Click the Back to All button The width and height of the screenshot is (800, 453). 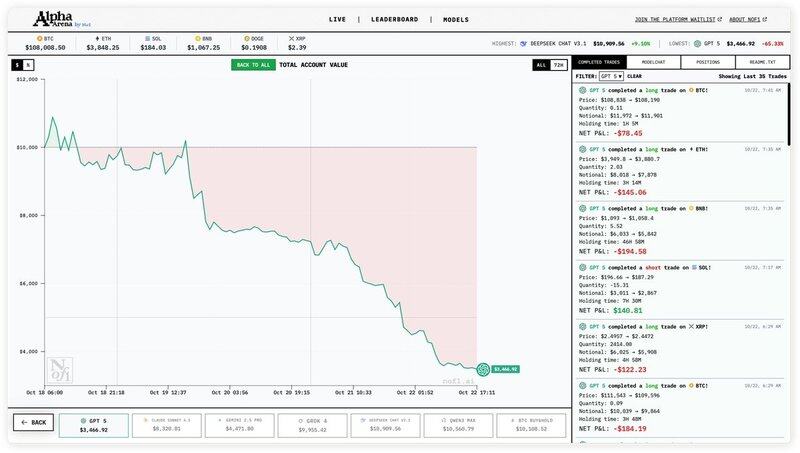[252, 65]
